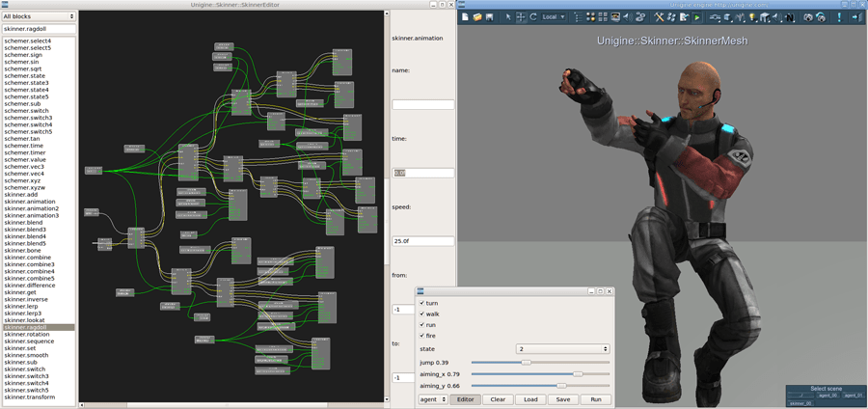Click the open folder icon
This screenshot has height=409, width=868.
point(477,17)
